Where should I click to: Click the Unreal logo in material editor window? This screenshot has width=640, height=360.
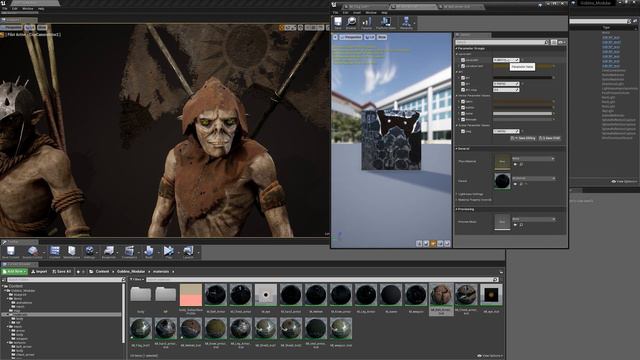pyautogui.click(x=334, y=5)
